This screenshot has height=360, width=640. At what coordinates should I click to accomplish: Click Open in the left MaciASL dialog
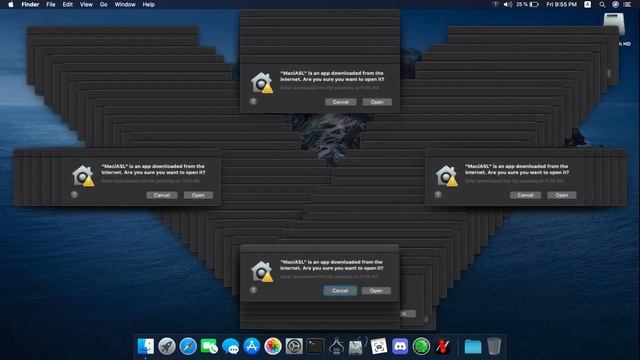point(198,195)
